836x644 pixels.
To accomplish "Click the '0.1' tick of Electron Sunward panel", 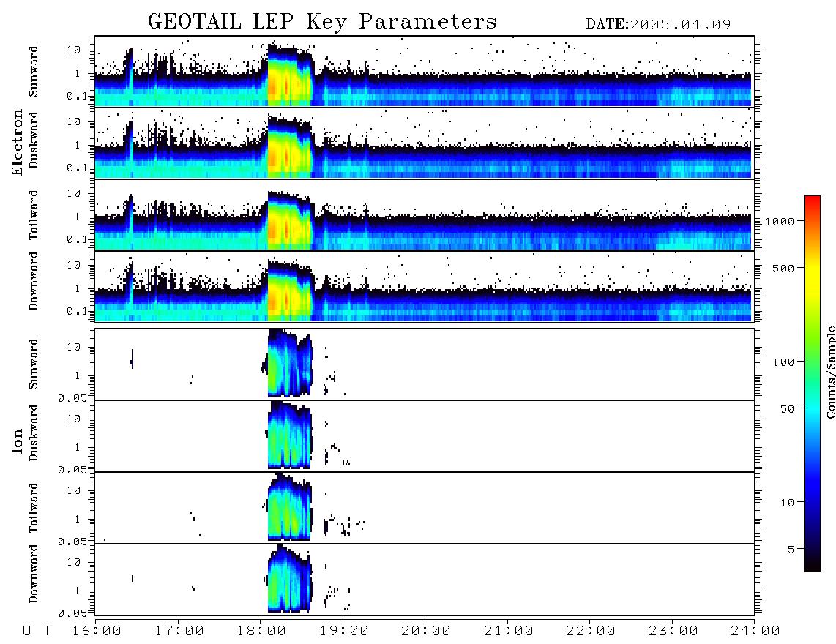I will click(x=77, y=96).
